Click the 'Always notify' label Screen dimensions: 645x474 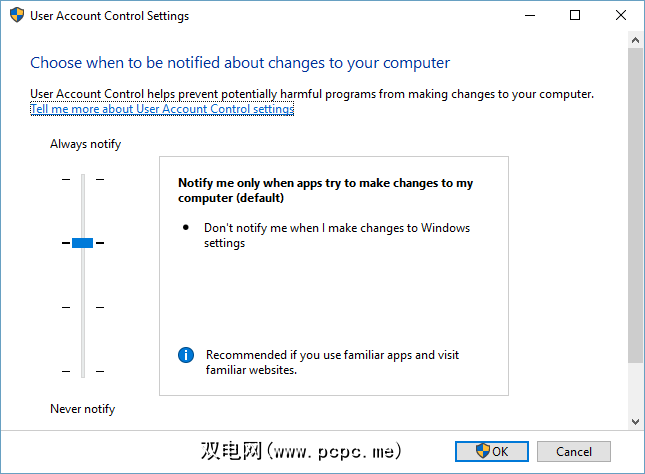coord(85,144)
